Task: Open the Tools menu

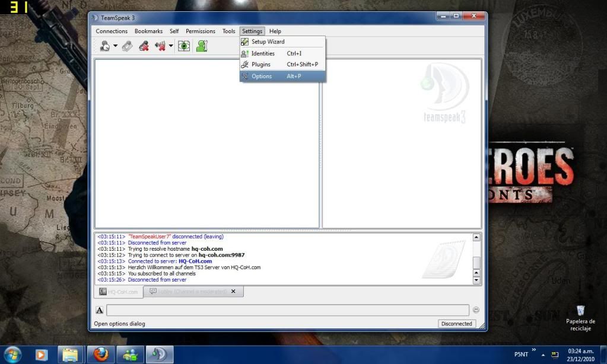Action: point(228,31)
